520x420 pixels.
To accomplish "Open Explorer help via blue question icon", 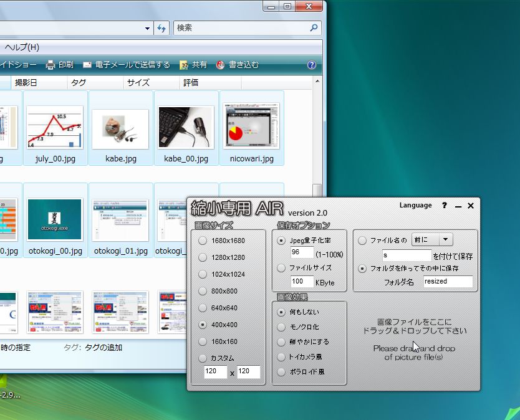I will tap(311, 65).
